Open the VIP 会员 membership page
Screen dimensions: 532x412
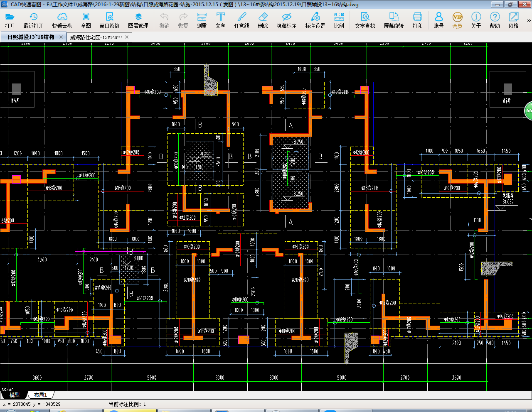pos(457,20)
